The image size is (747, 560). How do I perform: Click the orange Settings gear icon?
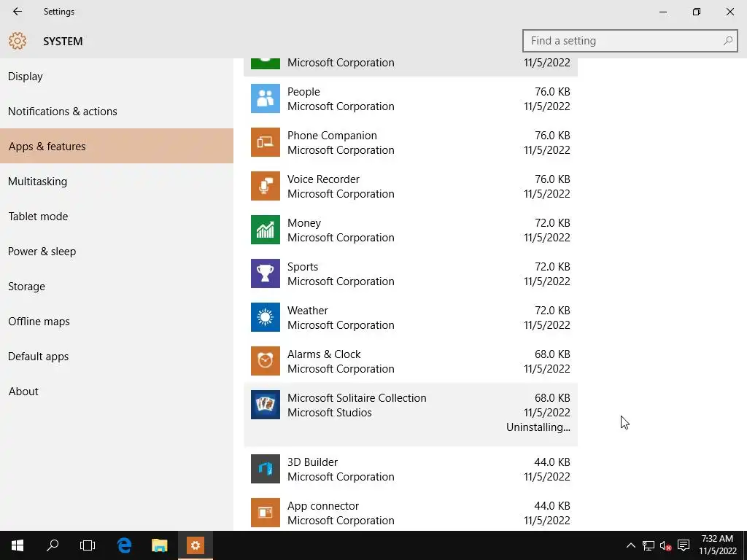(x=18, y=41)
